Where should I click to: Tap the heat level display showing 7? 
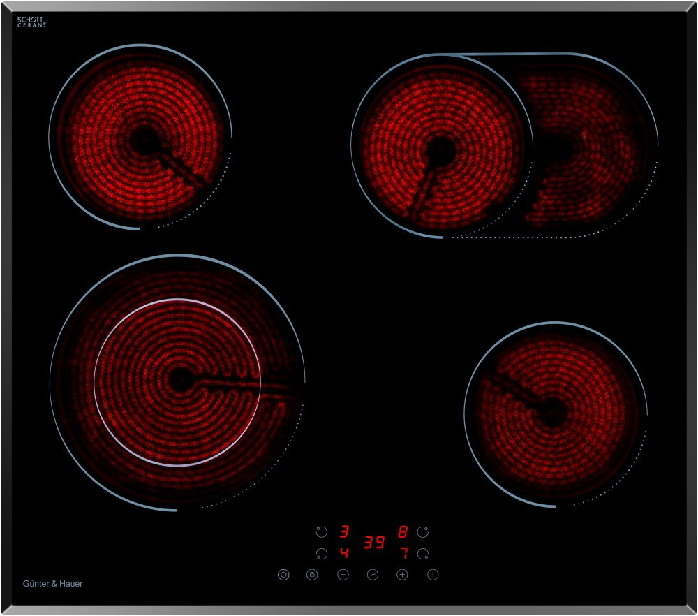[403, 554]
